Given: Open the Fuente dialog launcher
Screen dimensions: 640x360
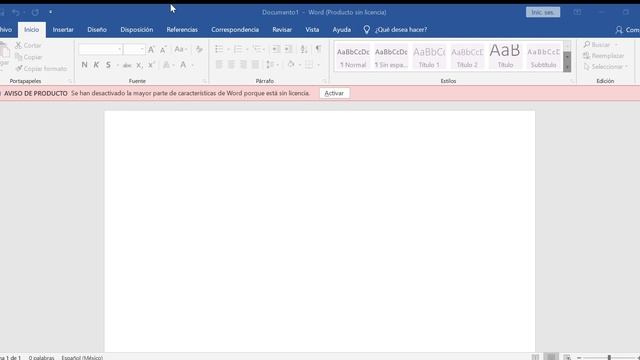Looking at the screenshot, I should (204, 81).
